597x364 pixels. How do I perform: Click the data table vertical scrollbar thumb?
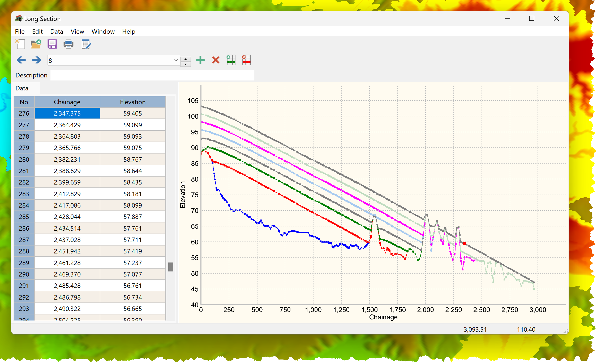tap(171, 267)
